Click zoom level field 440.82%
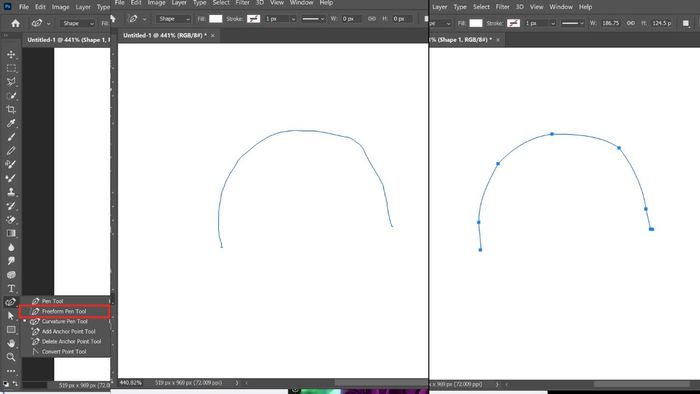This screenshot has height=394, width=700. click(130, 382)
